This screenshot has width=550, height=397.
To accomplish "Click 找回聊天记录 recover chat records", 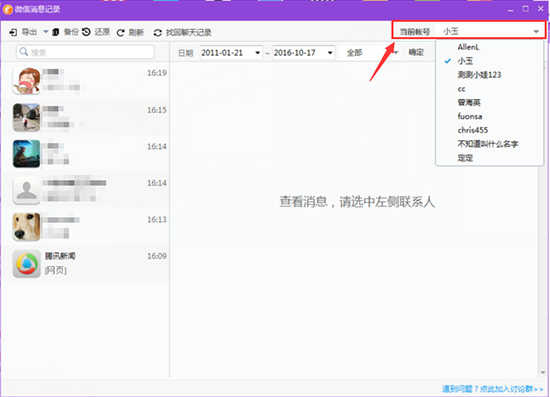I will pos(182,33).
